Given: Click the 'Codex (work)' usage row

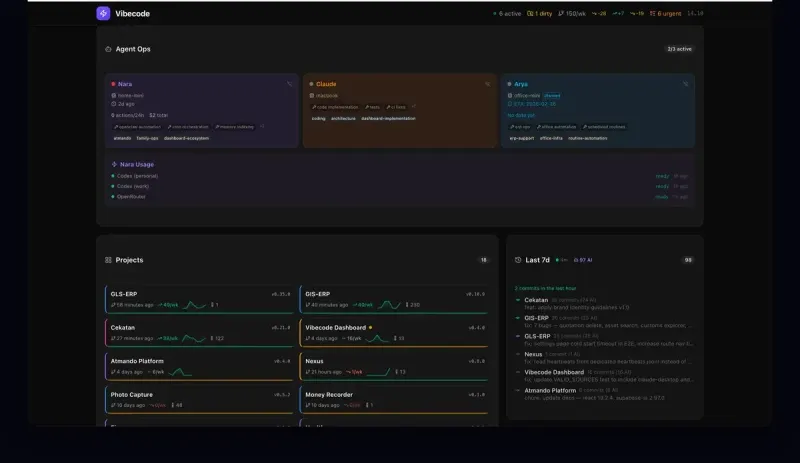Looking at the screenshot, I should pyautogui.click(x=400, y=186).
